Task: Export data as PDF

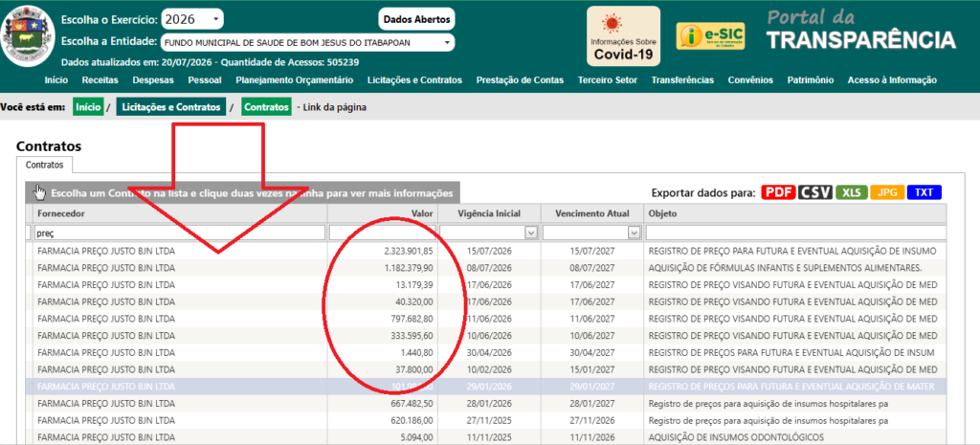Action: pyautogui.click(x=778, y=192)
